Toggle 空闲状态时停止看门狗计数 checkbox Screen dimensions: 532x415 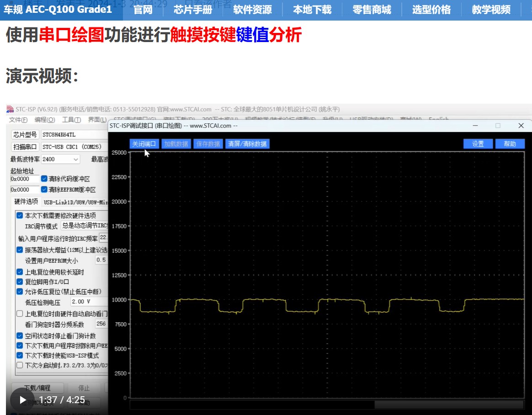[20, 336]
